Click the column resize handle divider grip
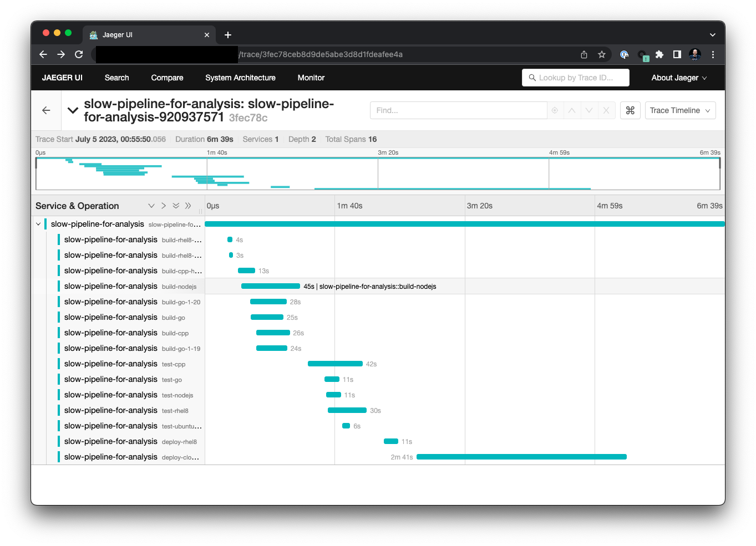756x546 pixels. point(200,211)
